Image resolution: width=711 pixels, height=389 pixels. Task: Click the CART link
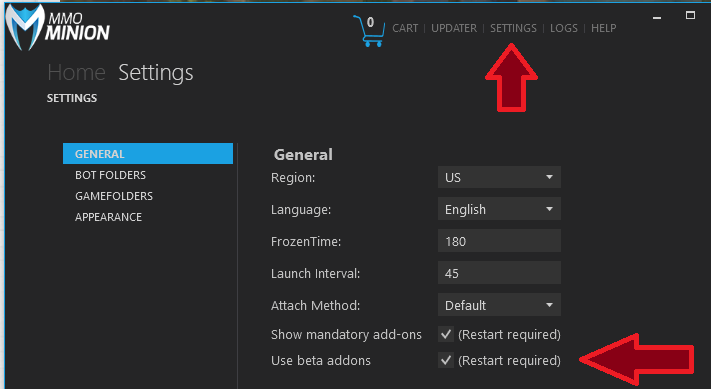tap(405, 28)
